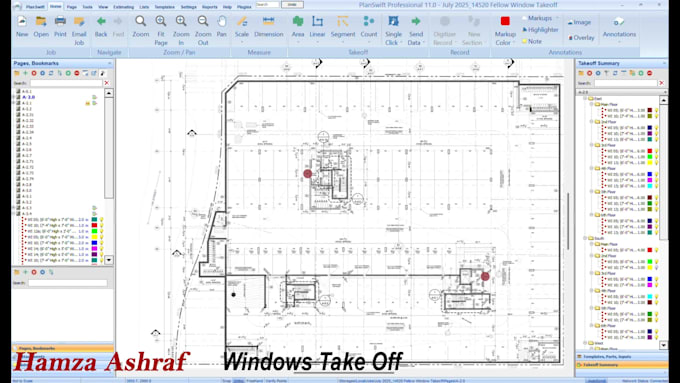The image size is (680, 383).
Task: Activate the Pan hand tool
Action: click(x=222, y=21)
